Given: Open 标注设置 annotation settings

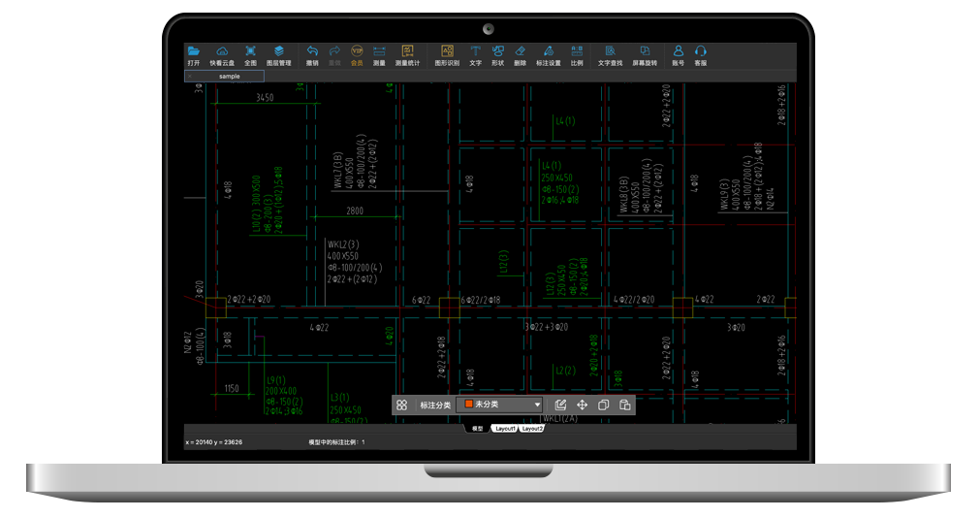Looking at the screenshot, I should pos(548,51).
